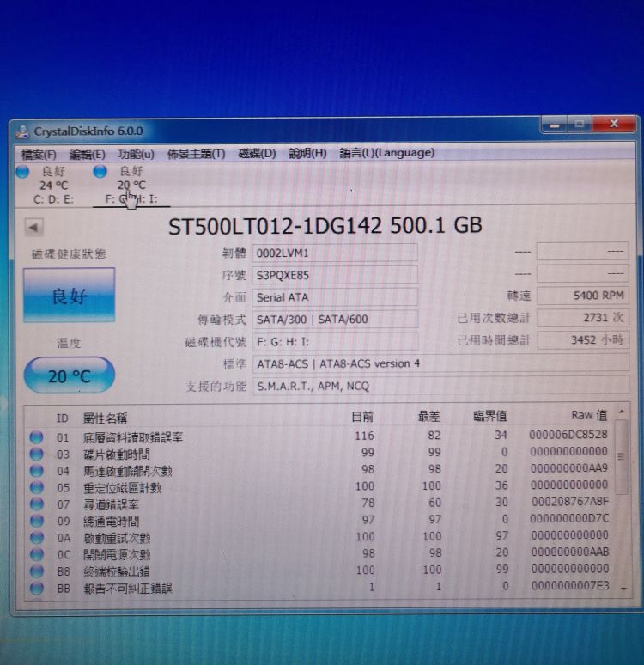Click the 良好 health status button
The image size is (644, 665).
(69, 296)
